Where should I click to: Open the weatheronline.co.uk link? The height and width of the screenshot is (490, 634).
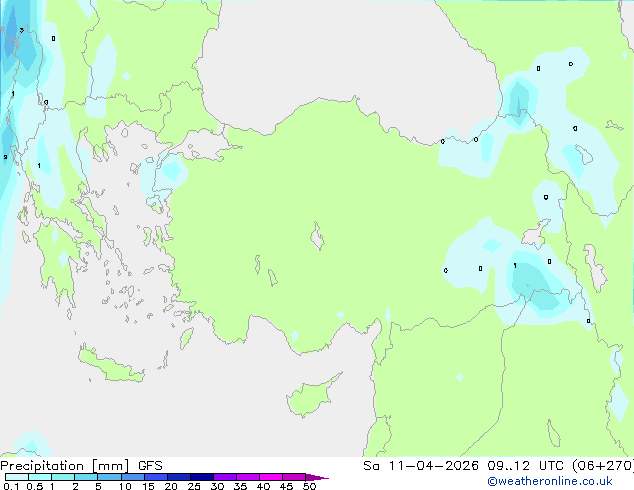[550, 481]
